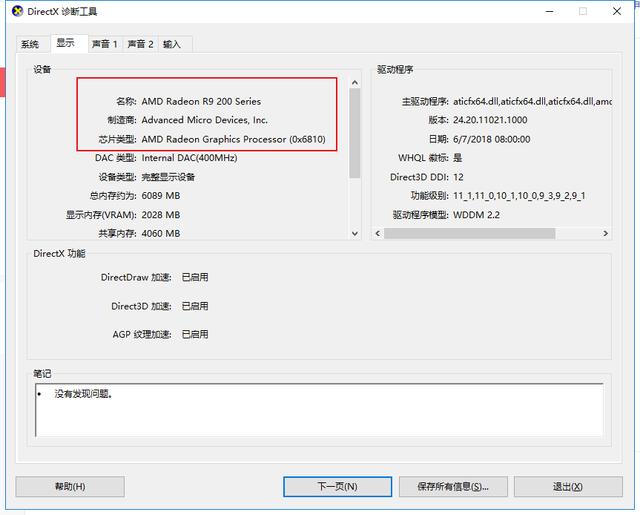Click the notes box reading 没有发现问题

tap(319, 410)
